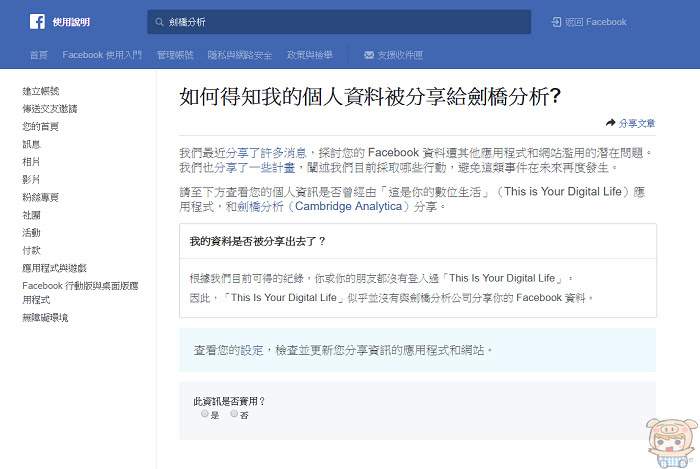This screenshot has height=469, width=700.
Task: Click the 我的資料是否被分享出去了？ heading
Action: tap(258, 241)
